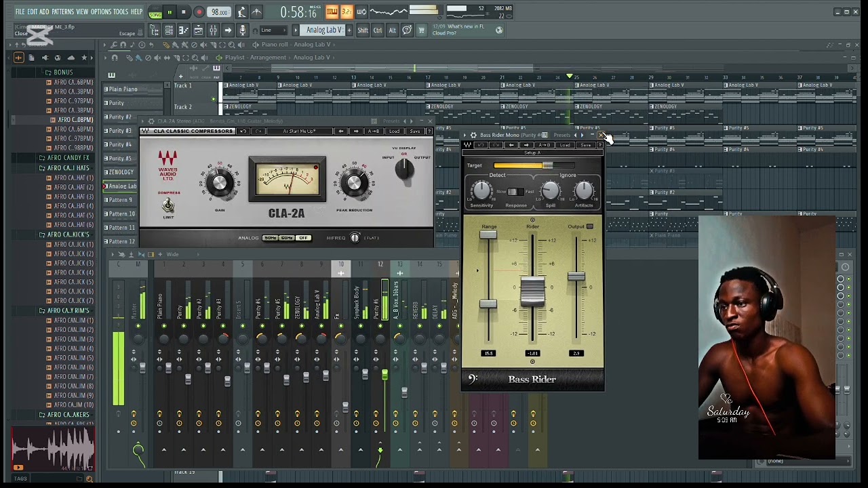The width and height of the screenshot is (868, 488).
Task: Open the PATTERNS menu
Action: 62,12
